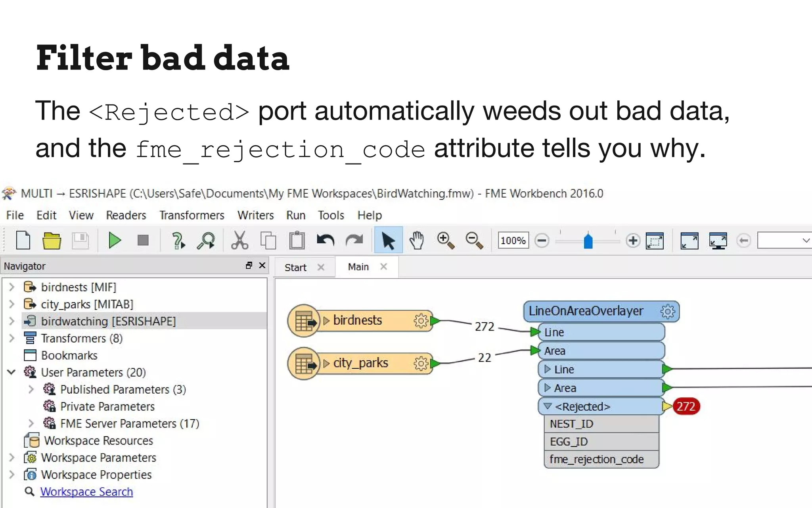Expand city_parks [MITAB] in Navigator
This screenshot has width=812, height=508.
(12, 304)
